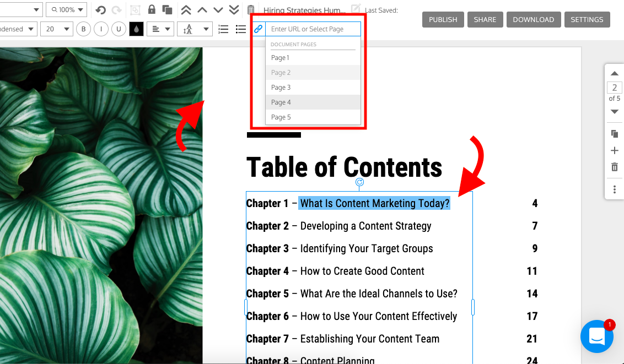This screenshot has height=364, width=624.
Task: Toggle underline formatting
Action: click(119, 29)
